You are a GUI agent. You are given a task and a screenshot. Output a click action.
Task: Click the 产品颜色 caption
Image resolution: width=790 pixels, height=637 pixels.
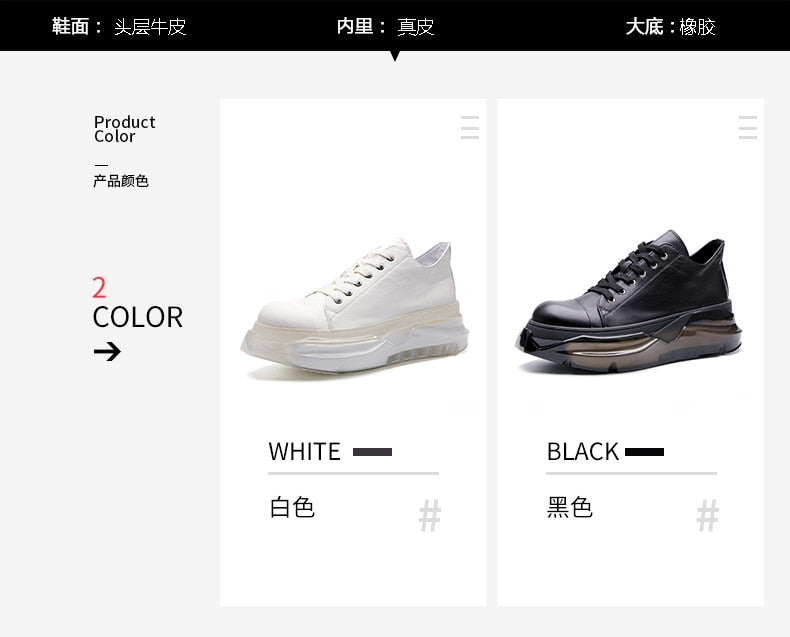coord(121,181)
